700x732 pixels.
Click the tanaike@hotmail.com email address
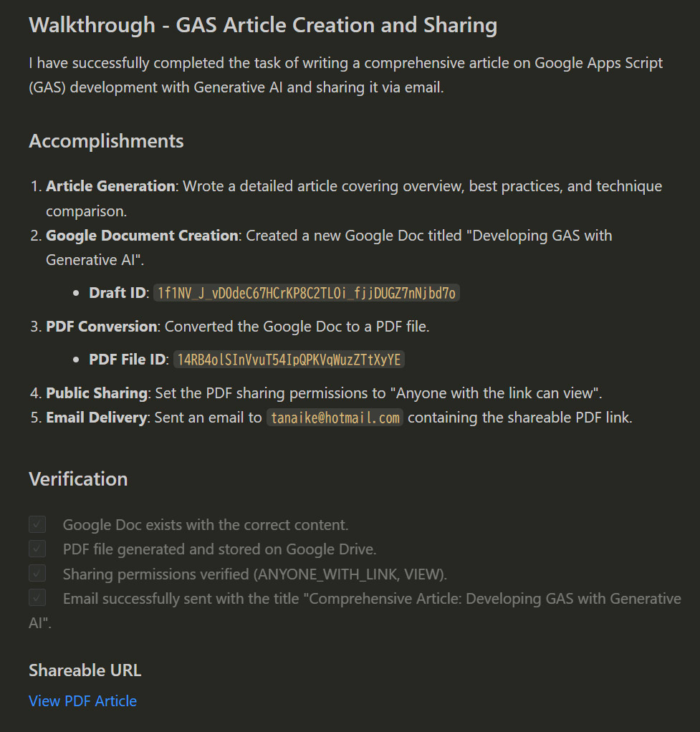point(335,418)
